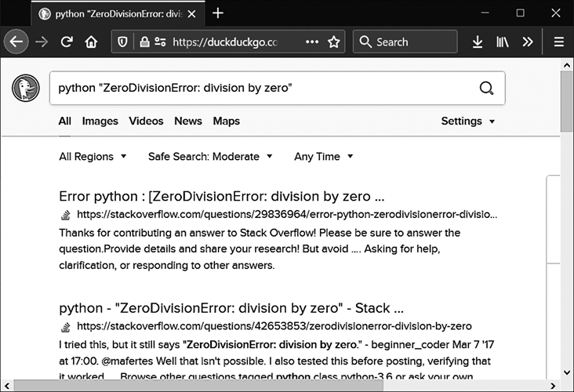Click the DuckDuckGo search query field
Viewport: 574px width, 392px height.
tap(259, 89)
